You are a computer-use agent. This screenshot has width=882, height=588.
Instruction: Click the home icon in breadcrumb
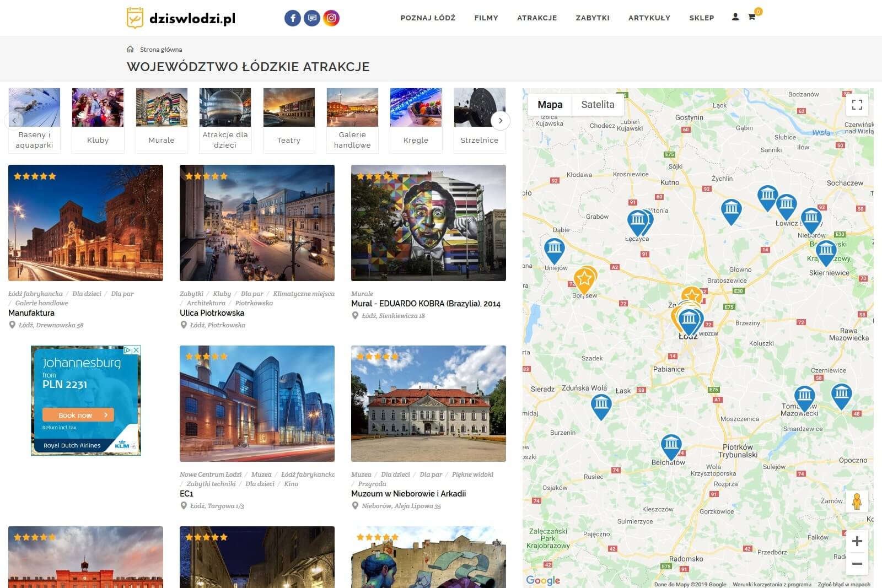[131, 50]
